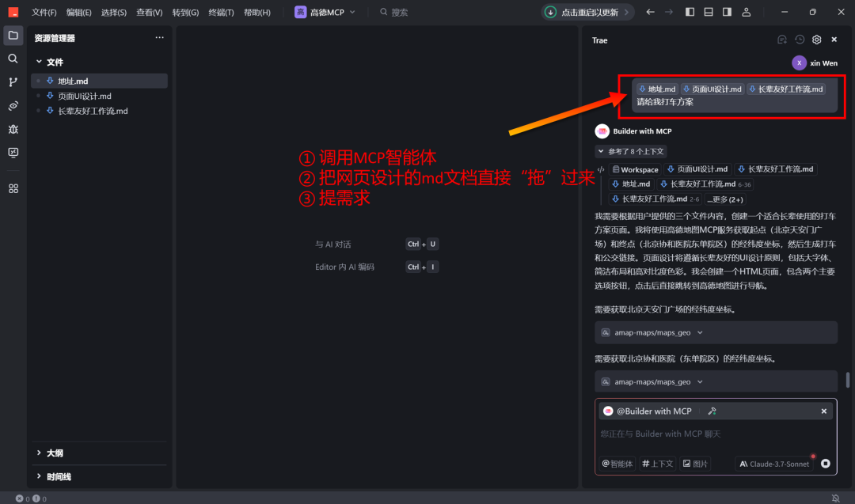Viewport: 855px width, 504px height.
Task: Click the @智能体 agent button
Action: pyautogui.click(x=617, y=464)
